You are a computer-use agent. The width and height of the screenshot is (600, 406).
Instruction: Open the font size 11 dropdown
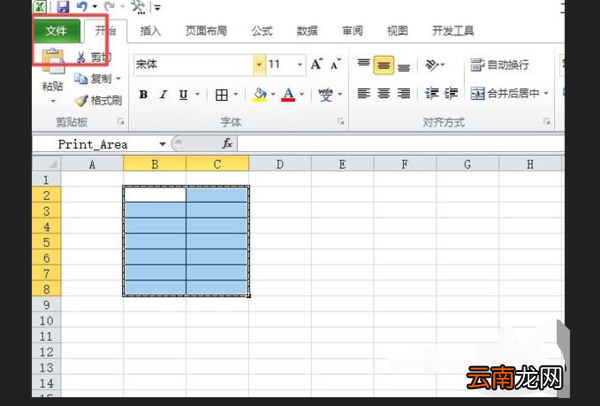pyautogui.click(x=300, y=64)
